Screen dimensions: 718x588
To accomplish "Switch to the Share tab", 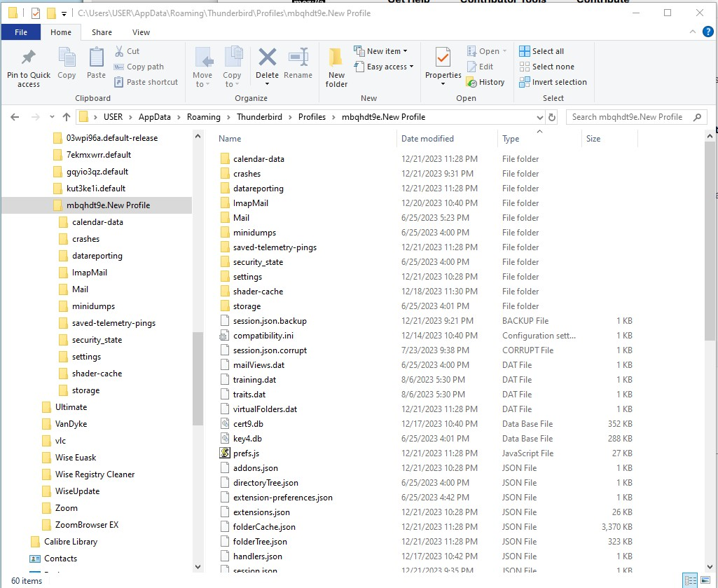I will 102,32.
